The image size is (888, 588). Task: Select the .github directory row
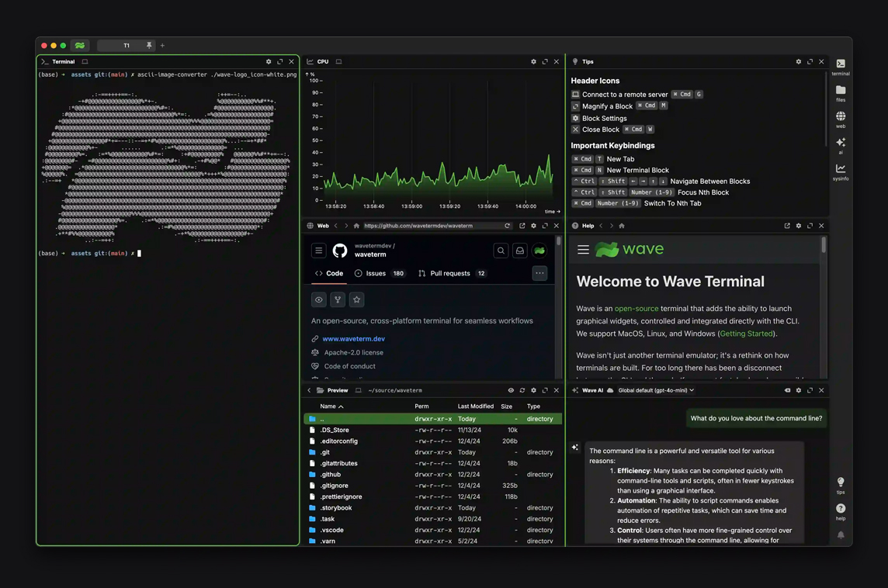pos(432,474)
